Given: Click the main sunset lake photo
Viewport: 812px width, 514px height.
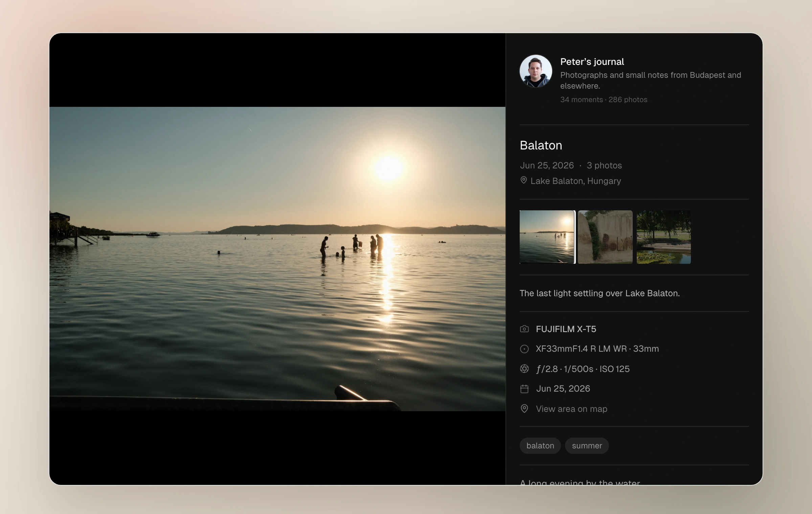Looking at the screenshot, I should click(277, 259).
